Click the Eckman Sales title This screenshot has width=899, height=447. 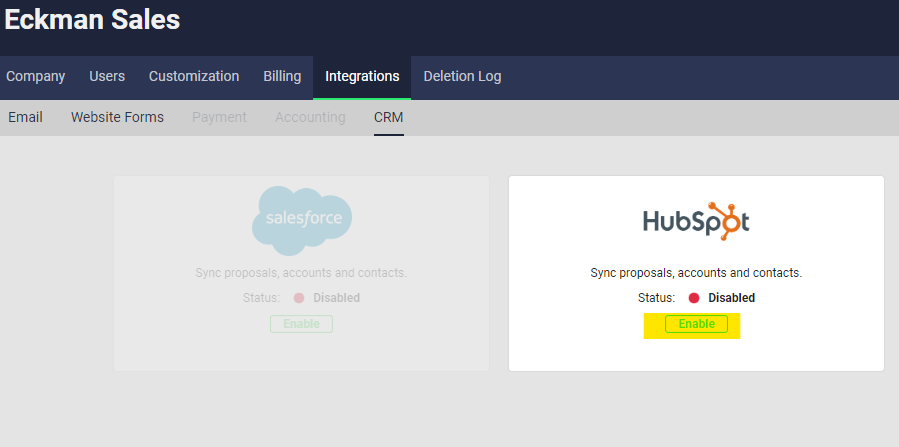[92, 20]
